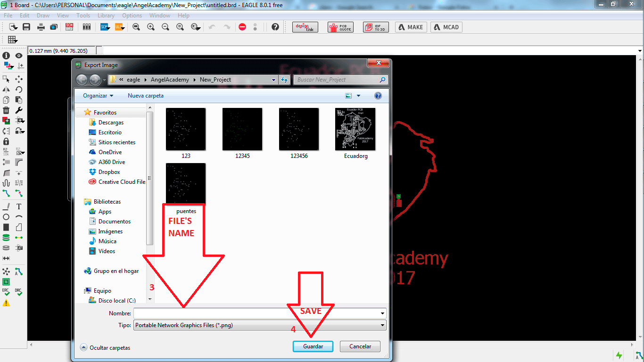This screenshot has width=644, height=362.
Task: Select the Circle tool
Action: 6,217
